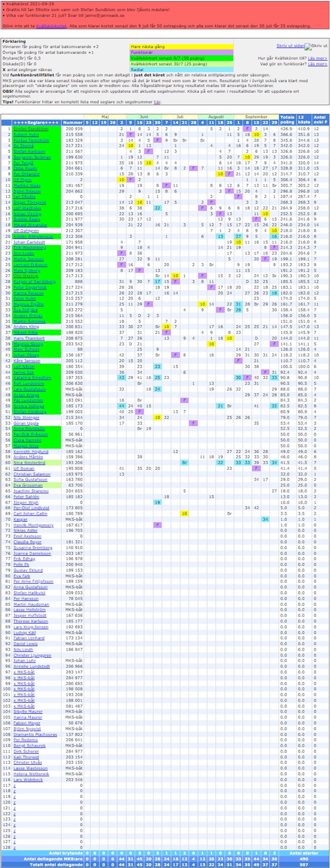
Task: Open Stefan Sundblom's sailor entry
Action: point(31,129)
